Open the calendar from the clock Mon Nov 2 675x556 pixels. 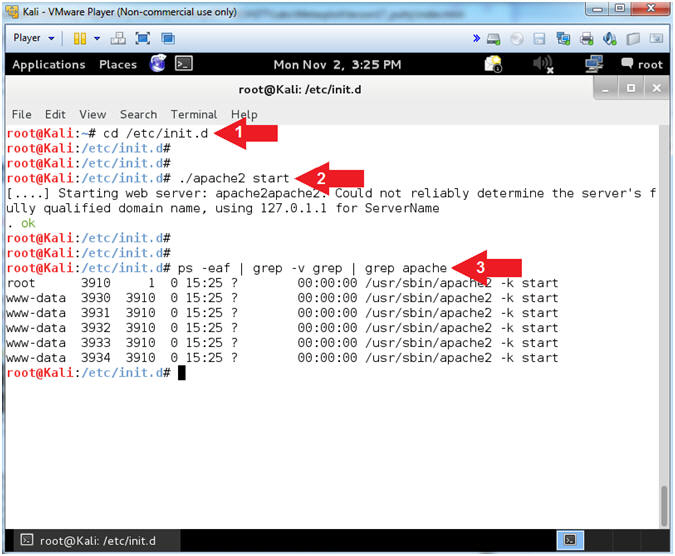[x=338, y=65]
